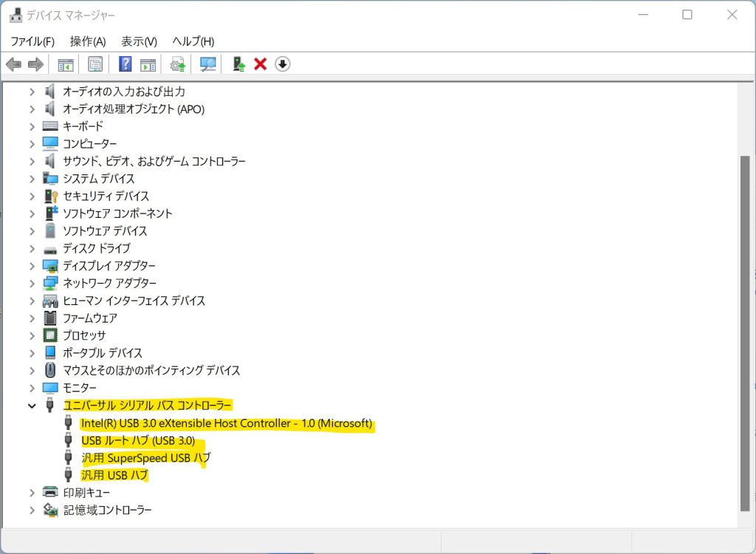Image resolution: width=756 pixels, height=554 pixels.
Task: Select the mouse icon beside マウスとそのほかのポインティング デバイス
Action: pyautogui.click(x=50, y=370)
